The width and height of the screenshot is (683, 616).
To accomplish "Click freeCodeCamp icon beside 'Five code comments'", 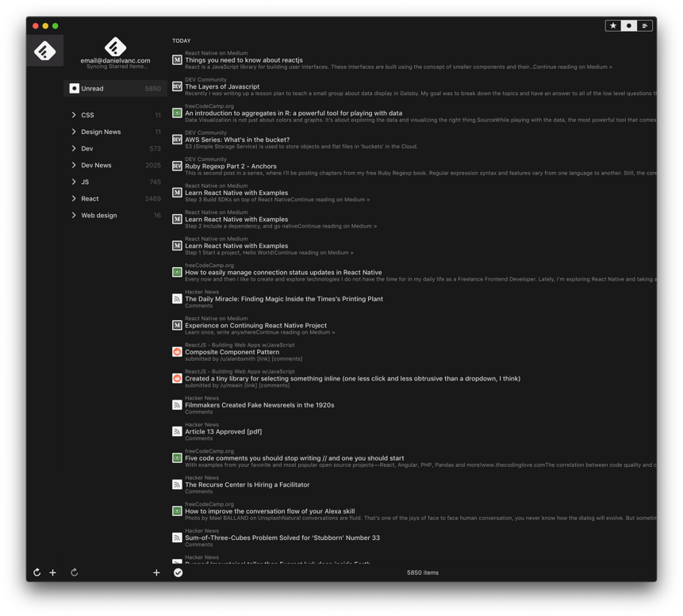I will coord(177,458).
